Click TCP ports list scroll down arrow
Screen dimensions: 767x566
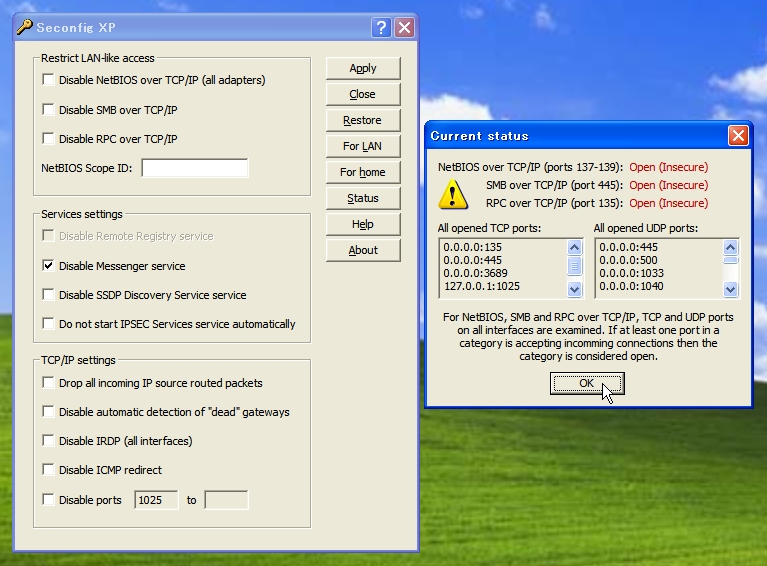[574, 290]
